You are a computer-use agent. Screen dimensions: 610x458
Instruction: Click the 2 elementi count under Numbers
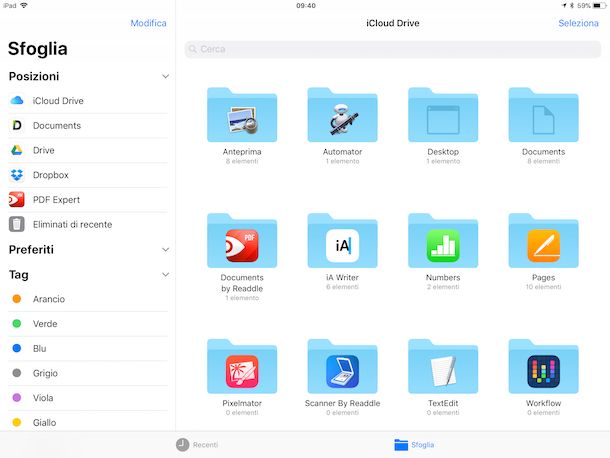pyautogui.click(x=443, y=287)
